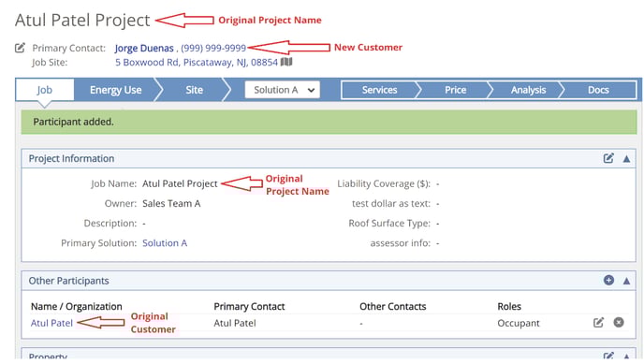Viewport: 644px width, 364px height.
Task: Click the test dollar as text label
Action: 391,204
